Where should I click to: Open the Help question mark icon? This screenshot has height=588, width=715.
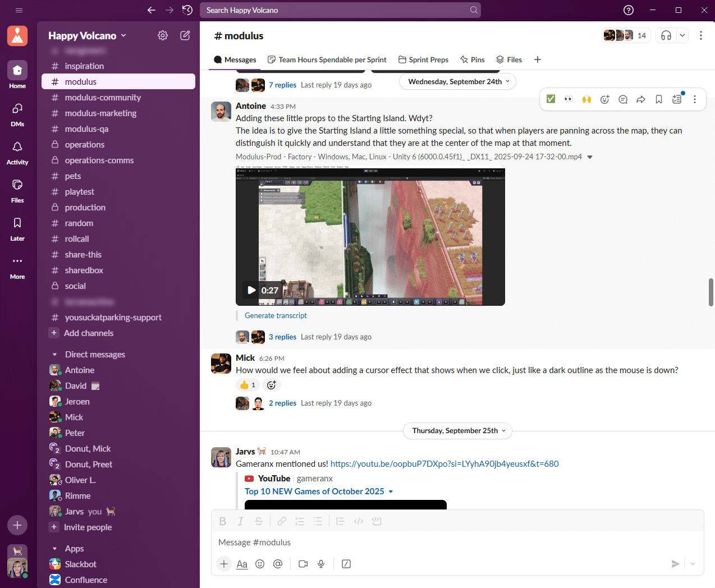[x=629, y=10]
